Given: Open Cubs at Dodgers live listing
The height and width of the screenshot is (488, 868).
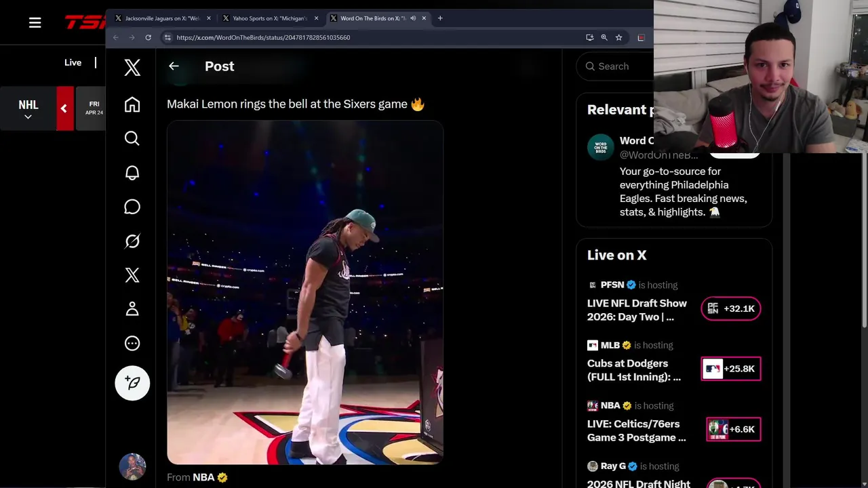Looking at the screenshot, I should click(634, 370).
